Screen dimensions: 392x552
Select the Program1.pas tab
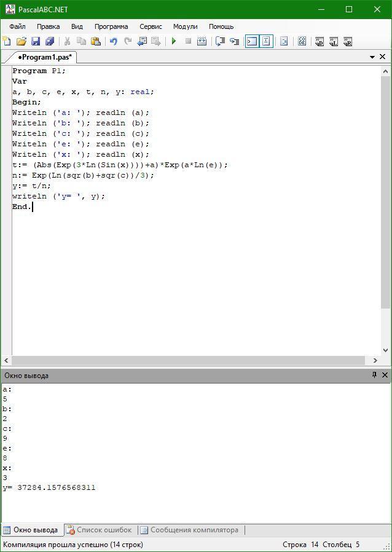pyautogui.click(x=45, y=57)
